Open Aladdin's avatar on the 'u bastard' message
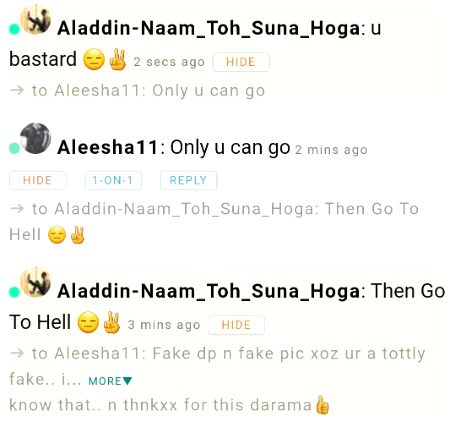 [x=35, y=19]
